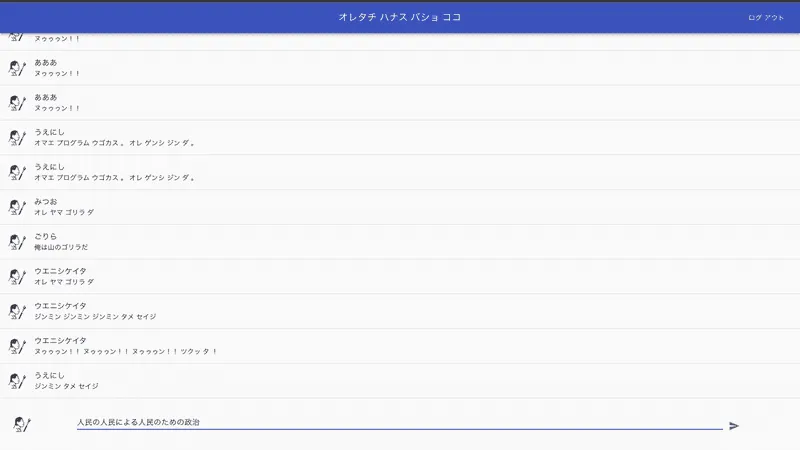
Task: Click avatar beside the ツクッタ！ message
Action: pos(17,346)
